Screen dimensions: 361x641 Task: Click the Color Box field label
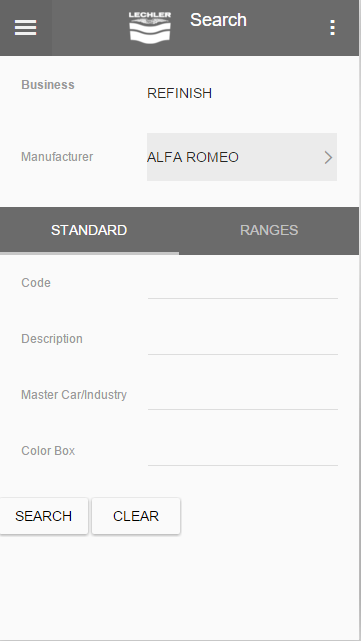click(48, 450)
